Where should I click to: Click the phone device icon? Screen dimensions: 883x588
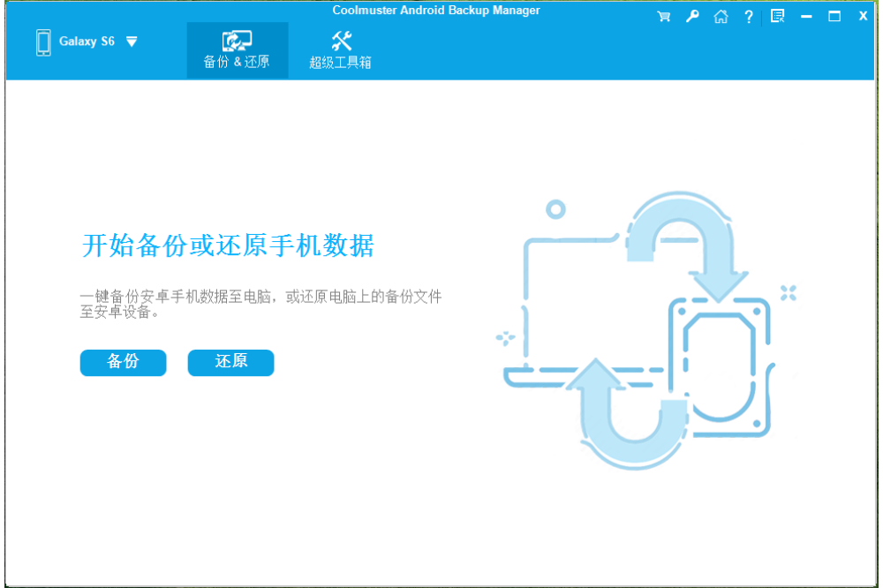tap(43, 42)
